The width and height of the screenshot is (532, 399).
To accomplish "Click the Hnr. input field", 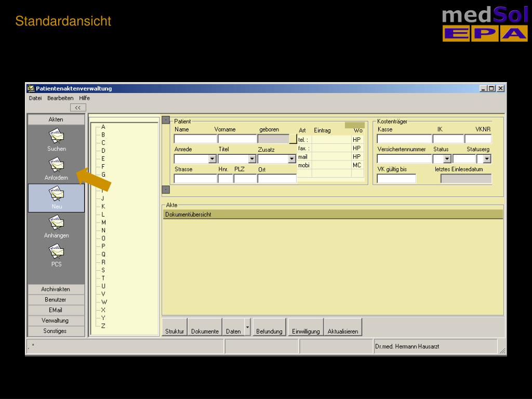I will (x=225, y=179).
